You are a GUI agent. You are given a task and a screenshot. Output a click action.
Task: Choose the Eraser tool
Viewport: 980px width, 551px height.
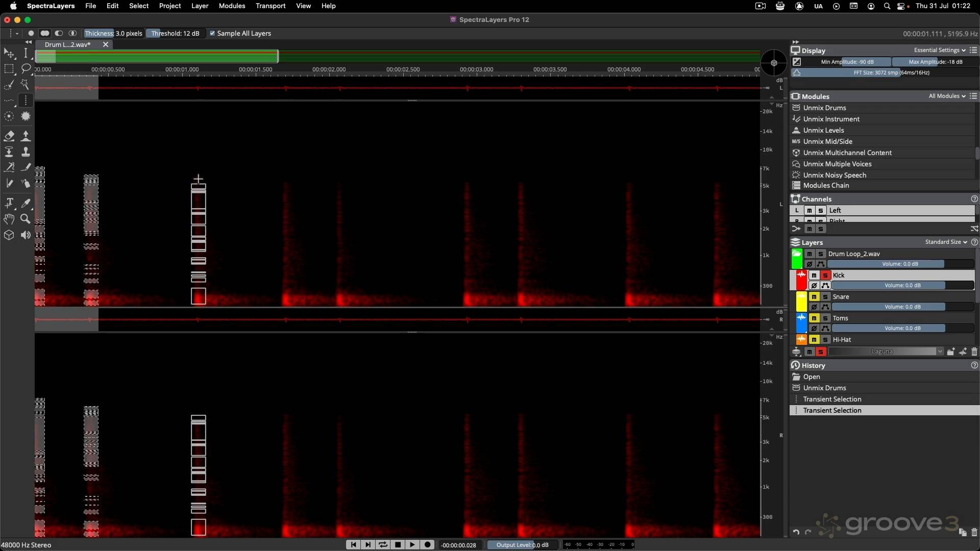click(x=9, y=136)
